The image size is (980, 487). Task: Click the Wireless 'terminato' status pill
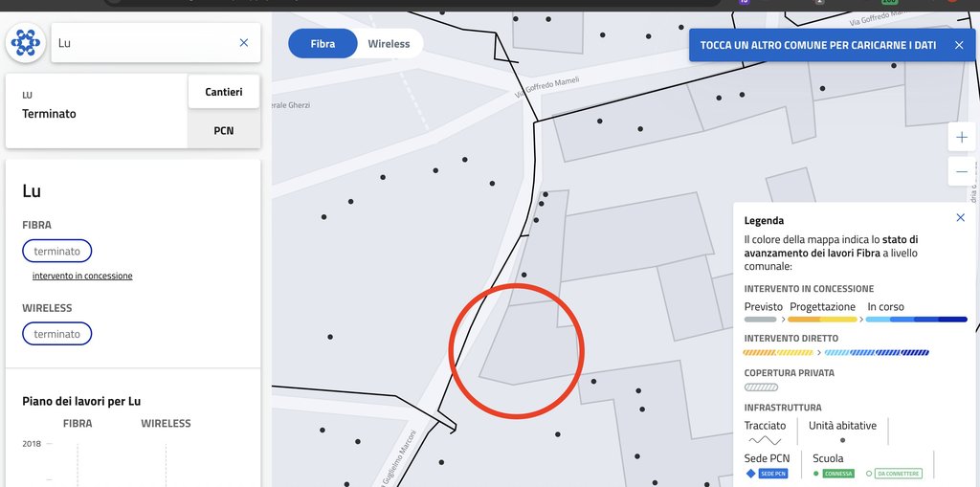tap(56, 334)
